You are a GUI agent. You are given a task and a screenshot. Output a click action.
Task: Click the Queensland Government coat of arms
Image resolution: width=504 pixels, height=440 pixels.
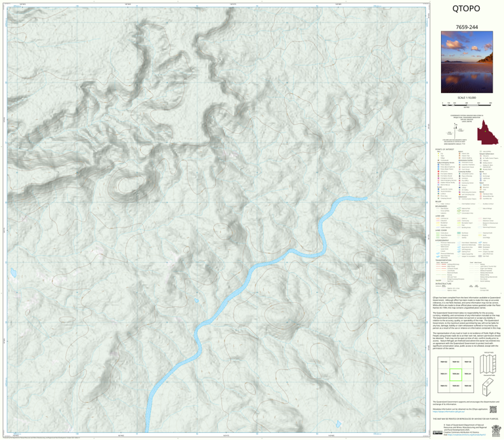(x=496, y=430)
